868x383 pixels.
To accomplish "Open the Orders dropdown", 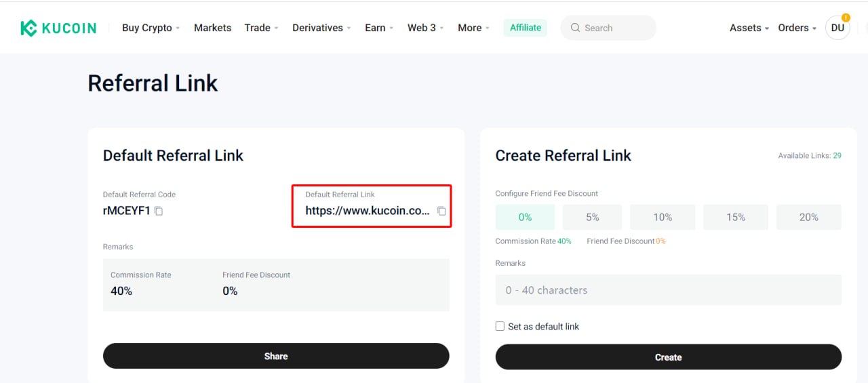I will pos(797,28).
